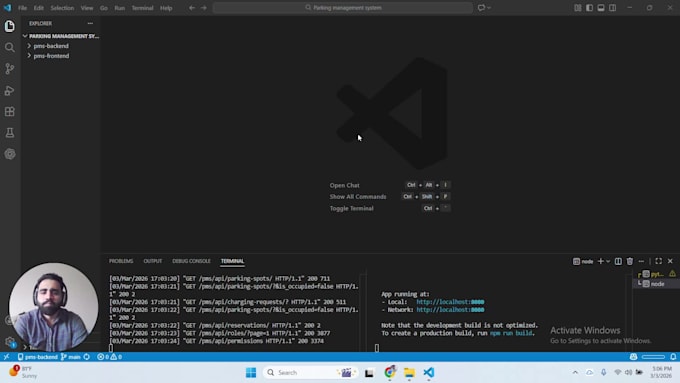Viewport: 680px width, 383px height.
Task: Toggle the bottom Panel visibility
Action: pyautogui.click(x=601, y=8)
